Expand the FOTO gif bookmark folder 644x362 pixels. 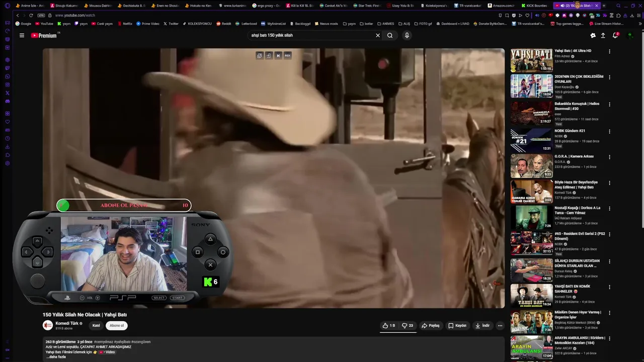423,24
